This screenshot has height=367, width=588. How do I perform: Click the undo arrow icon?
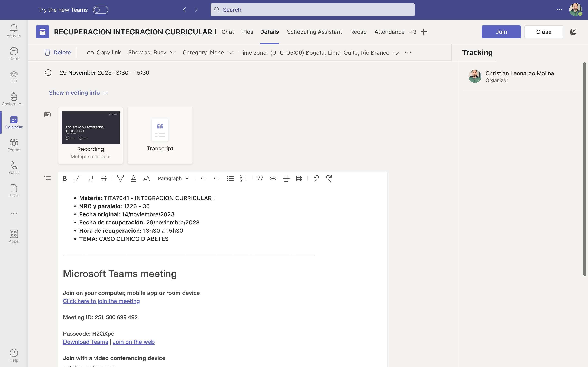click(x=316, y=178)
